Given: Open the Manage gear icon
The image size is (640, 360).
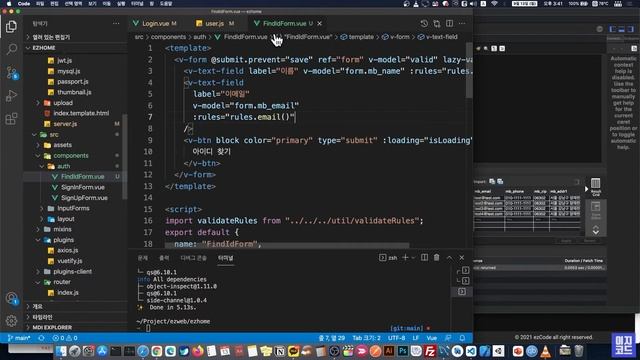Looking at the screenshot, I should [11, 321].
